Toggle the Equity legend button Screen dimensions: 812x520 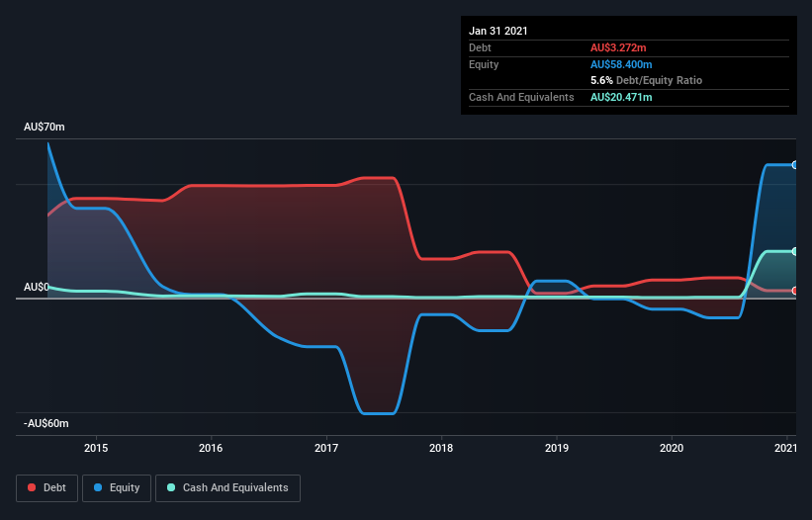click(117, 488)
